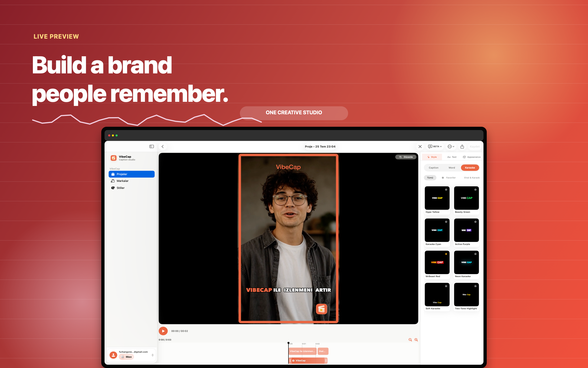Open Projeler in the sidebar
588x368 pixels.
(131, 174)
